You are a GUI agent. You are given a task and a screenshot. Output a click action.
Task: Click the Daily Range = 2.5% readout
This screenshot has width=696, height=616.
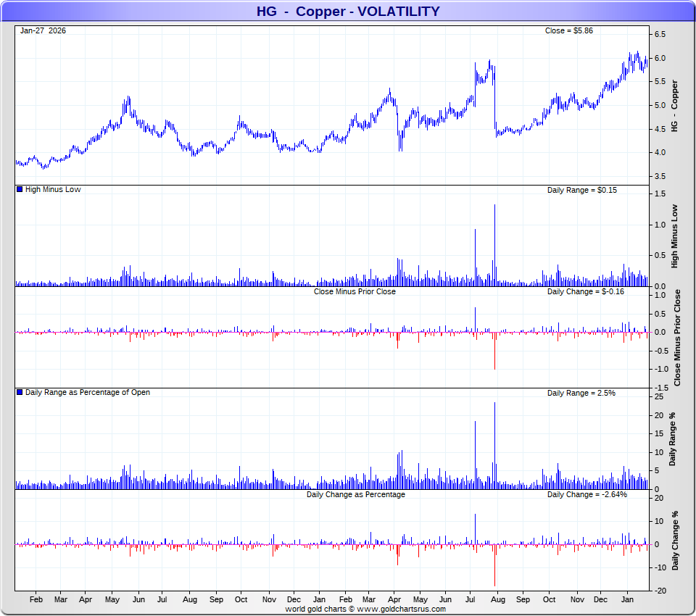(x=581, y=393)
